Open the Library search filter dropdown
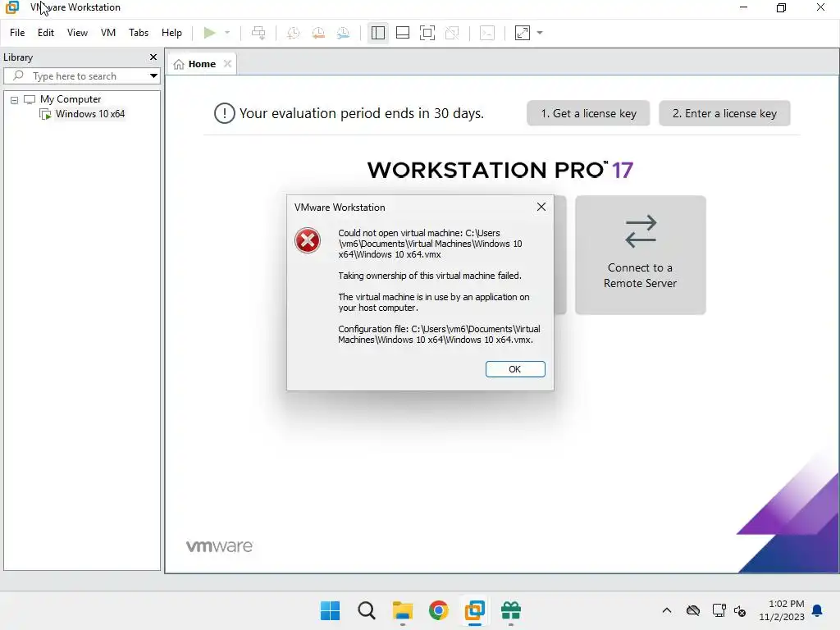Image resolution: width=840 pixels, height=630 pixels. pos(153,76)
